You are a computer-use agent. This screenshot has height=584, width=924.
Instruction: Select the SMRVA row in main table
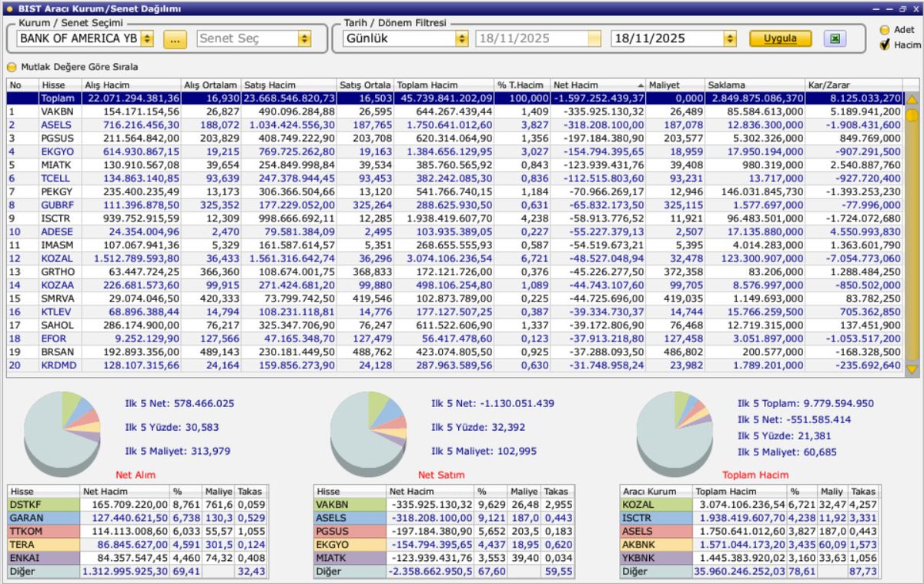(454, 298)
